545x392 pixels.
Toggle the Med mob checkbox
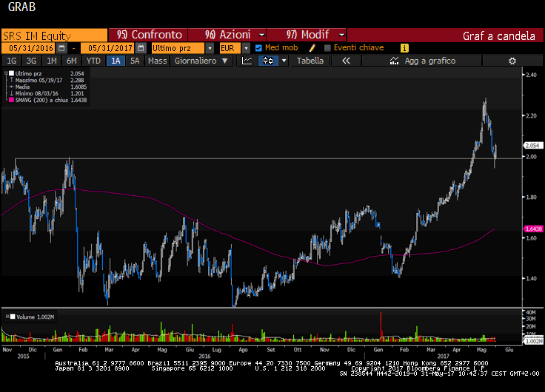258,48
